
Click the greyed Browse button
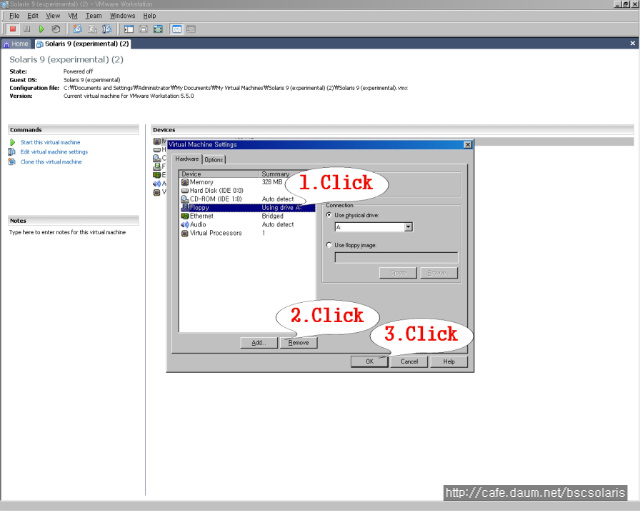(439, 273)
